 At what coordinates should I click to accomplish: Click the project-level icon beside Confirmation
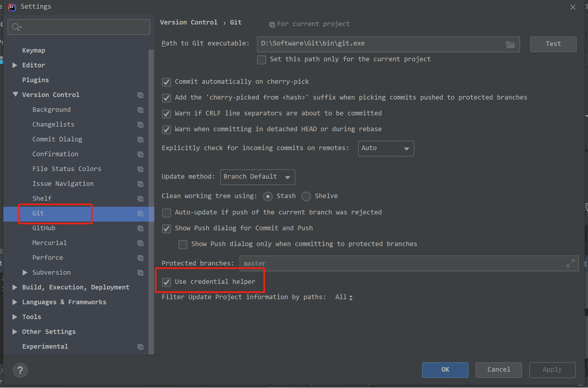[140, 154]
